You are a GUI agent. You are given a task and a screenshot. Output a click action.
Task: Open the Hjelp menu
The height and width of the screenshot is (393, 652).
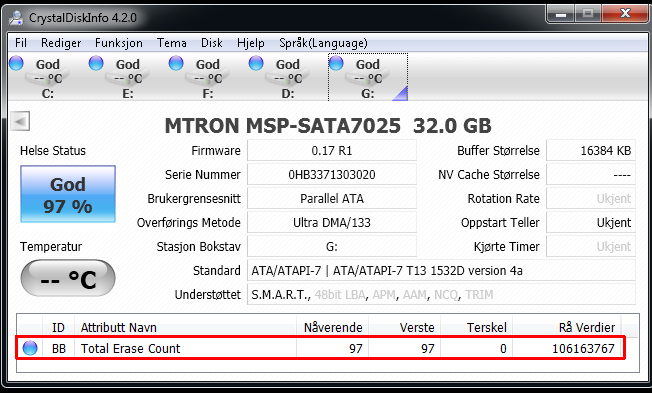251,43
